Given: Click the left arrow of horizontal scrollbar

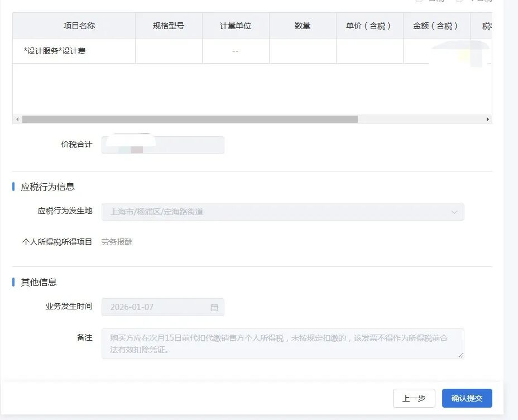Looking at the screenshot, I should (17, 120).
